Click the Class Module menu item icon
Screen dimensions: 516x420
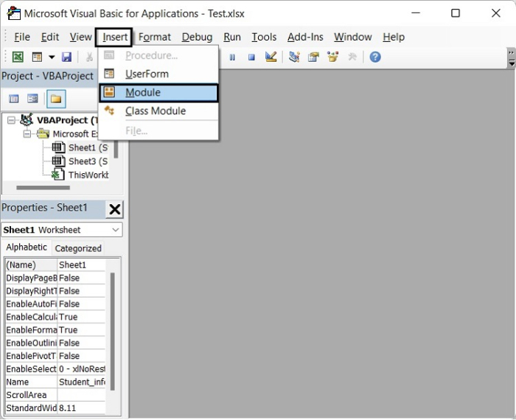[109, 111]
